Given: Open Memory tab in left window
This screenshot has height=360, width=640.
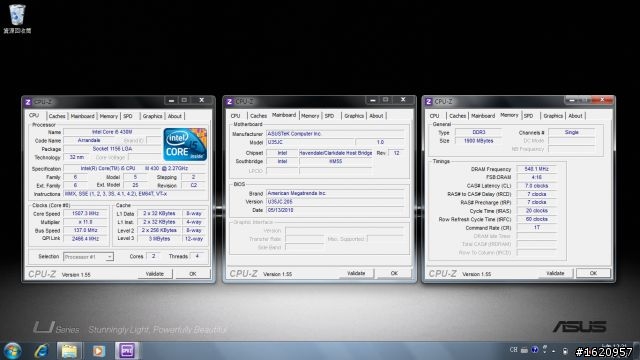Looking at the screenshot, I should pyautogui.click(x=109, y=116).
